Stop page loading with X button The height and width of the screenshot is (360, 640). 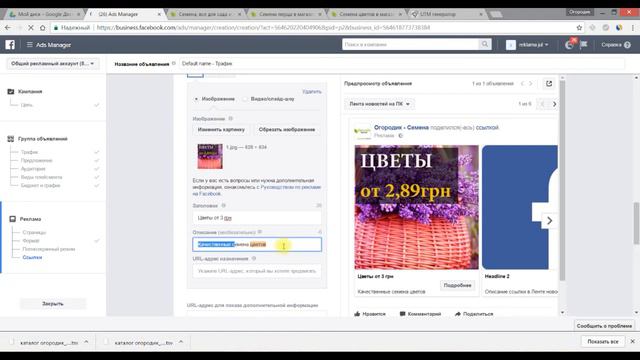pyautogui.click(x=31, y=28)
